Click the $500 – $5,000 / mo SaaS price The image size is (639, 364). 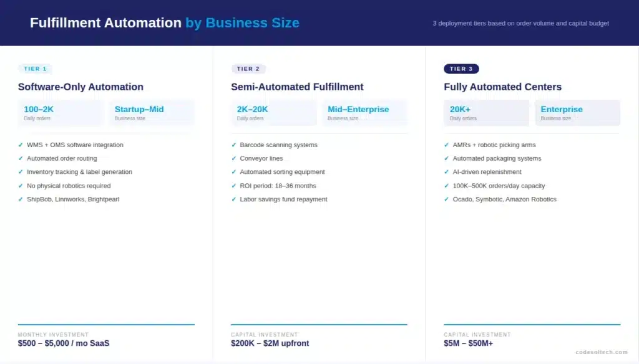click(x=64, y=343)
